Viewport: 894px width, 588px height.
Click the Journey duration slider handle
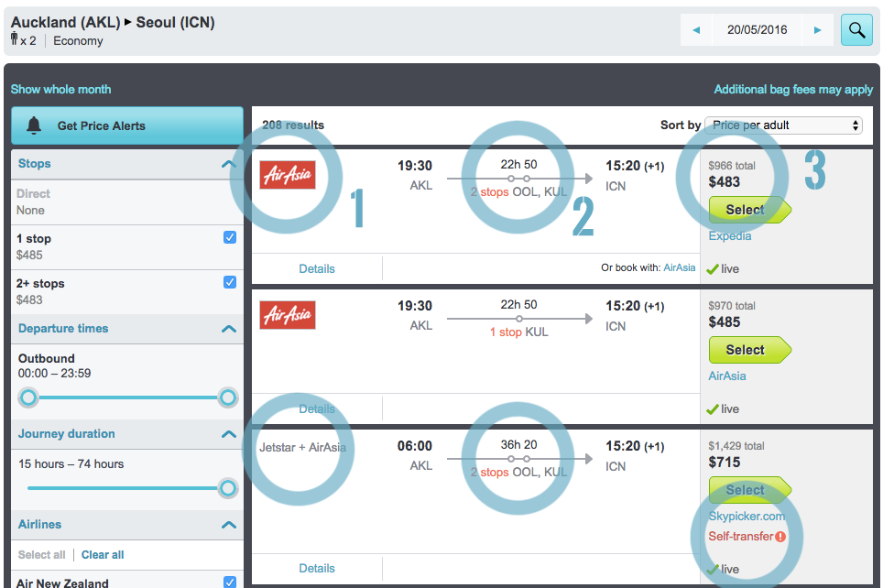click(228, 488)
